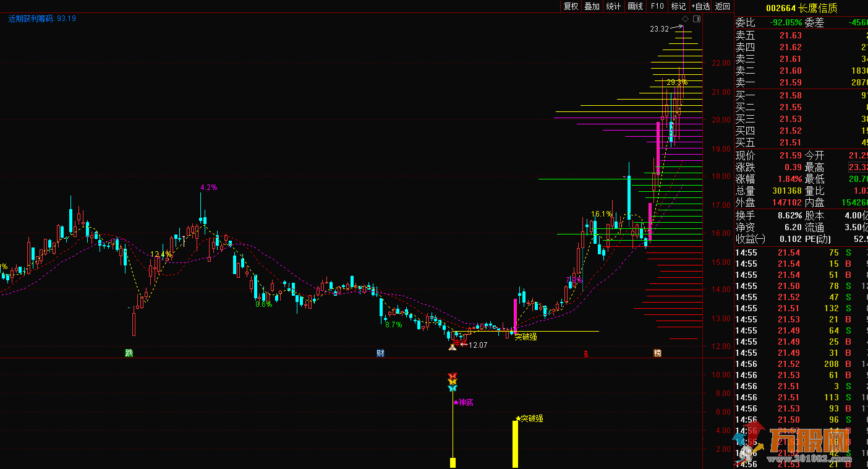Click the 卖一 price 21.59

point(790,83)
